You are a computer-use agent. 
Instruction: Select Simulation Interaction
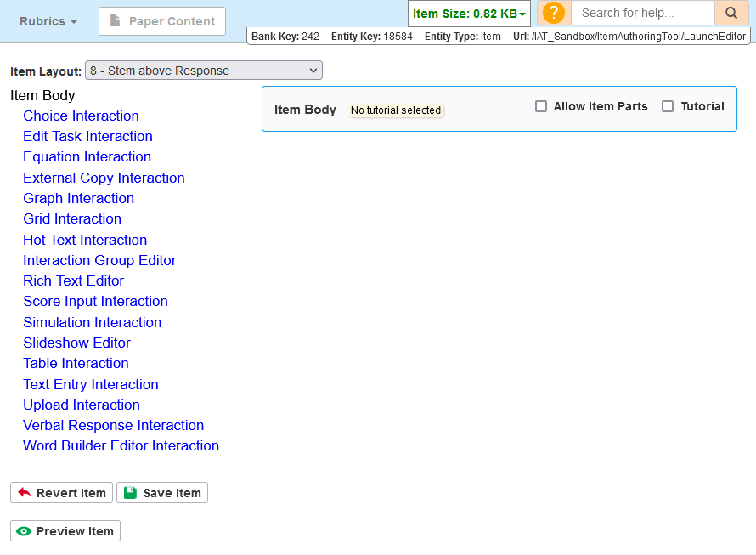[x=92, y=322]
